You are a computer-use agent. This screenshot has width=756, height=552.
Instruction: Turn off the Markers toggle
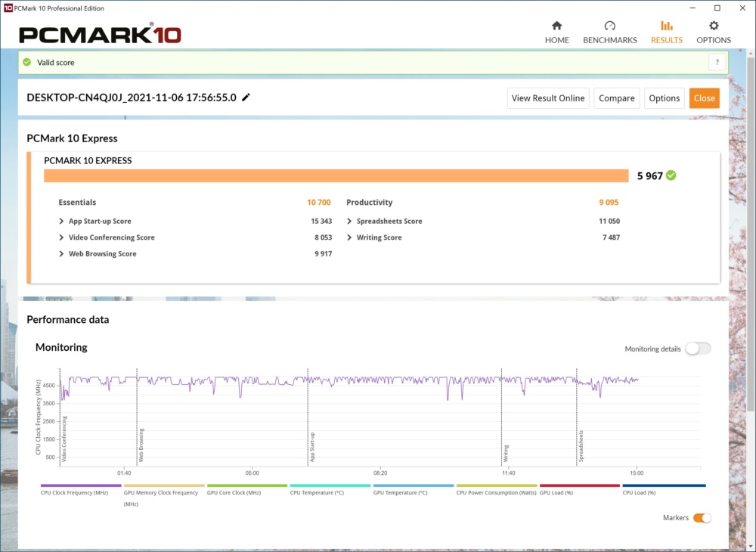point(702,518)
